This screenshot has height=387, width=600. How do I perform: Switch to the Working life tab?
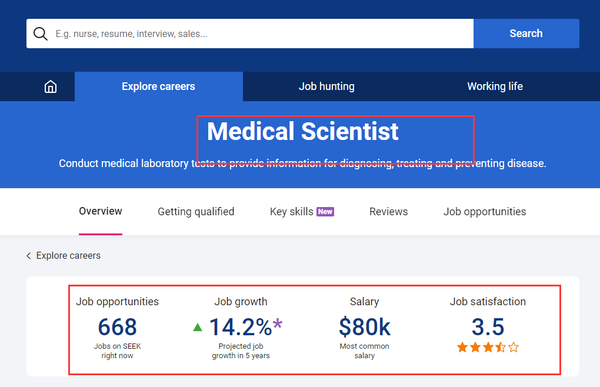[495, 87]
